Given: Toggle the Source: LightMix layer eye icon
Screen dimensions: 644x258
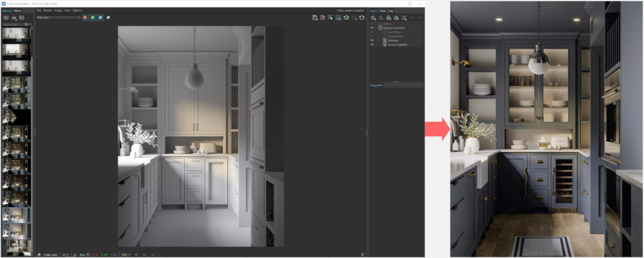Looking at the screenshot, I should pos(372,44).
